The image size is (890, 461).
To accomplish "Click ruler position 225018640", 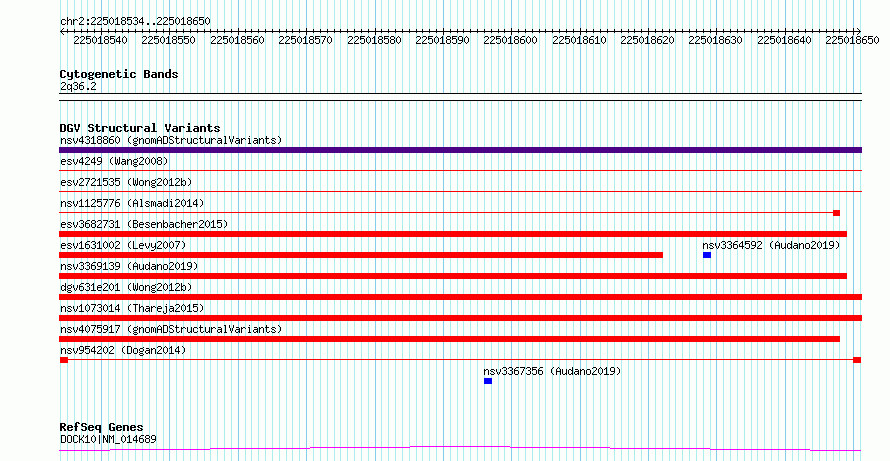I will coord(784,40).
